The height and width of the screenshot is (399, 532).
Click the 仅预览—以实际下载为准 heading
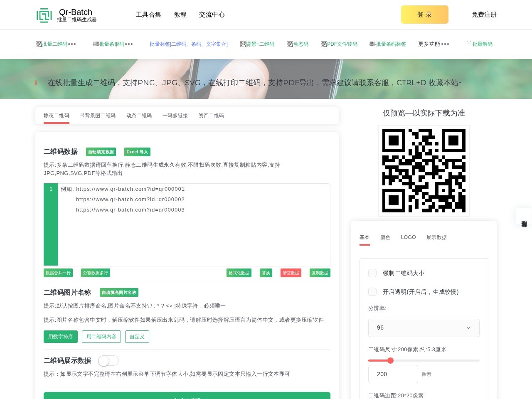424,113
